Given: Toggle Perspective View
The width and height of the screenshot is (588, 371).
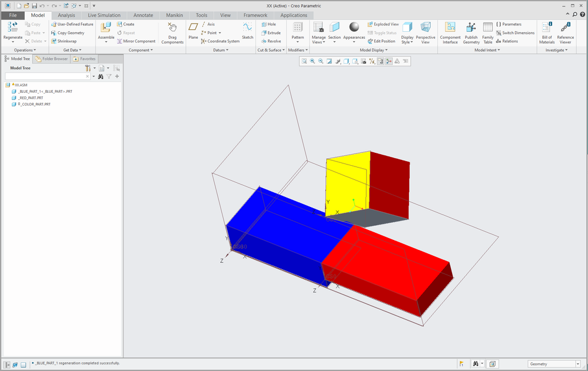Looking at the screenshot, I should click(426, 33).
